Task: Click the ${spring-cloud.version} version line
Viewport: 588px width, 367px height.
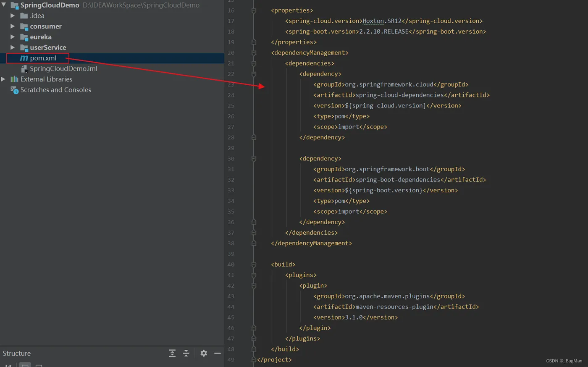Action: coord(387,106)
